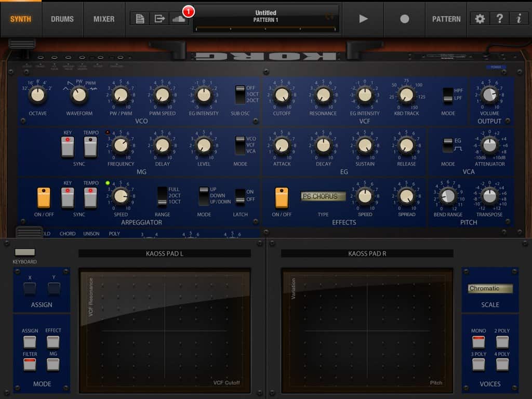Click the Arpeggiator Range switch
The height and width of the screenshot is (399, 532).
pyautogui.click(x=163, y=196)
